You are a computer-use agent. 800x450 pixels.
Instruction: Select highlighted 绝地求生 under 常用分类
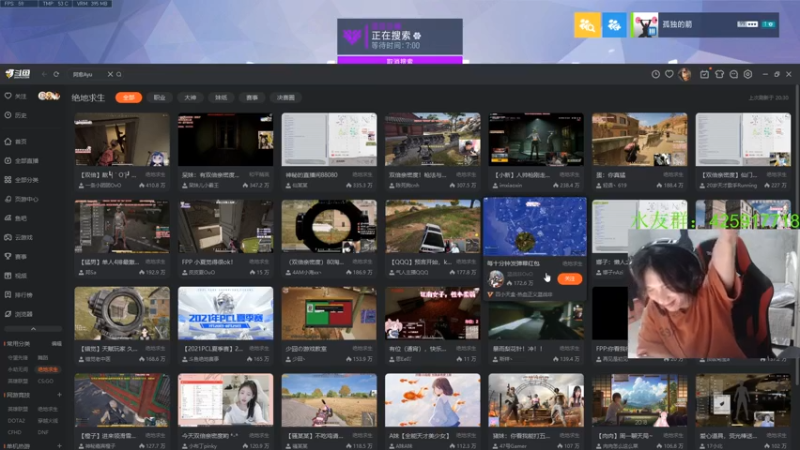point(48,369)
